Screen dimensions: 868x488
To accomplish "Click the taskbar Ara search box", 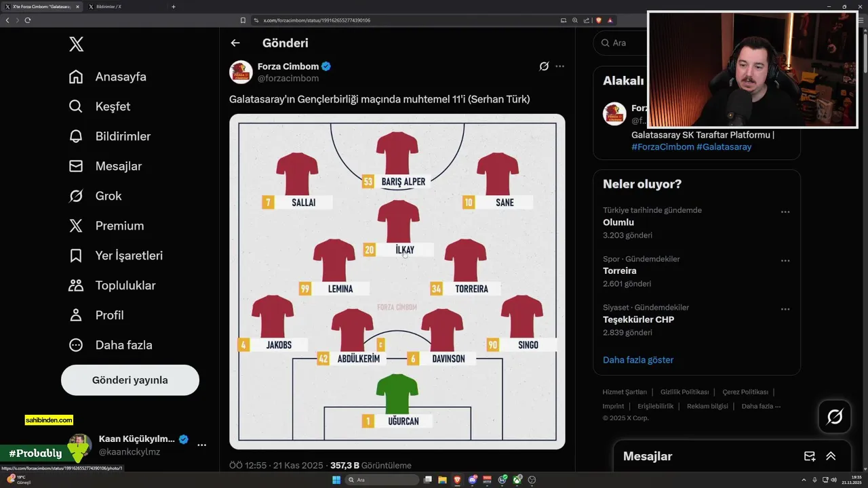I will coord(382,480).
